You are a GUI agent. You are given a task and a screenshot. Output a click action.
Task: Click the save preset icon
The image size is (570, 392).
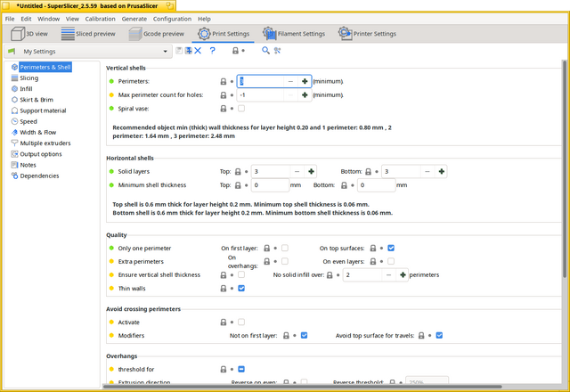coord(179,51)
